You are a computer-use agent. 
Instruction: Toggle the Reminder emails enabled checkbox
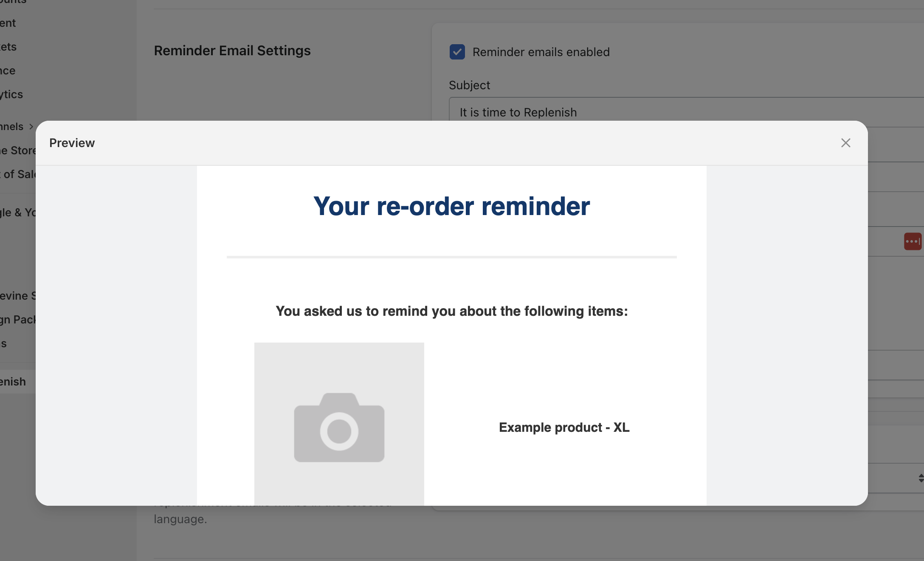[x=457, y=52]
